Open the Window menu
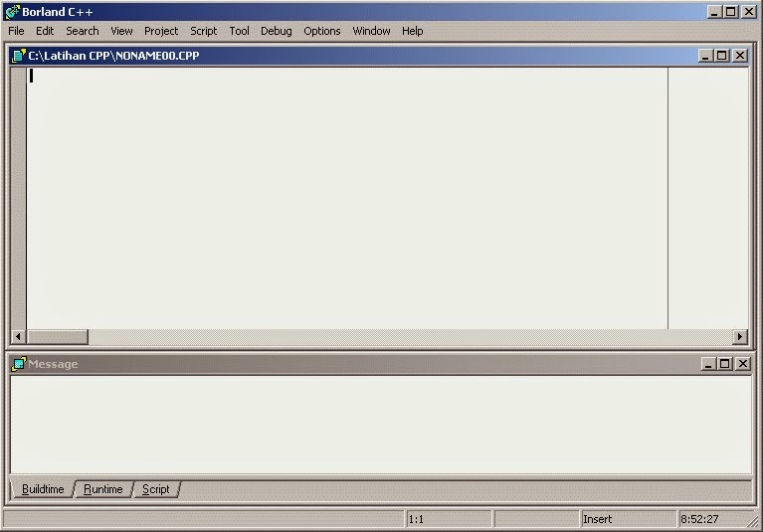The height and width of the screenshot is (532, 763). [371, 31]
